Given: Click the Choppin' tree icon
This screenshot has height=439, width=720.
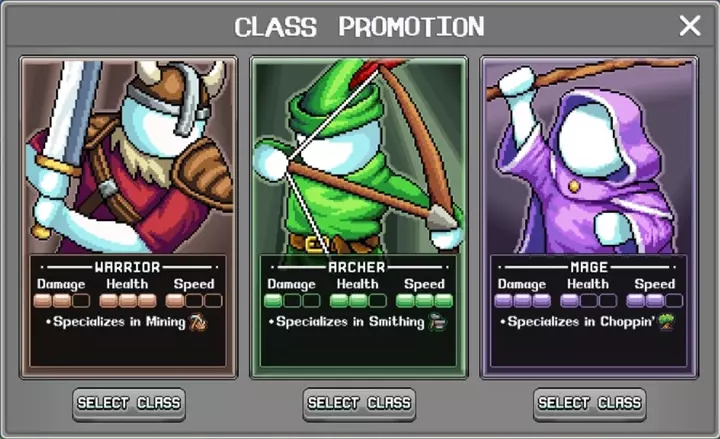Looking at the screenshot, I should click(666, 321).
